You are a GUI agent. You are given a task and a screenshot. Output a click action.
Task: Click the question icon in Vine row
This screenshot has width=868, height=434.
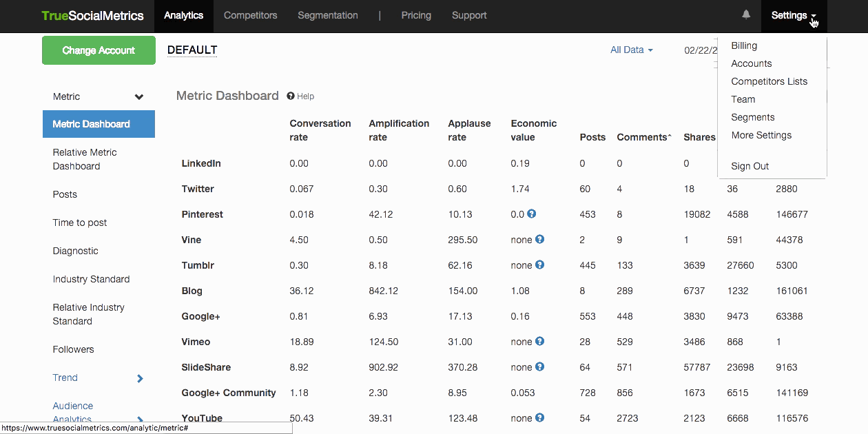tap(539, 240)
